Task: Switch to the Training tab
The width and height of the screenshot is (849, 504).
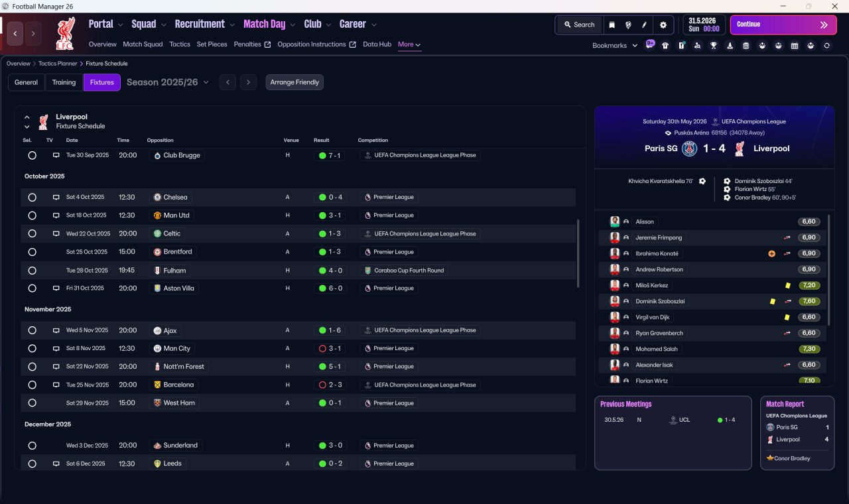Action: pos(64,82)
